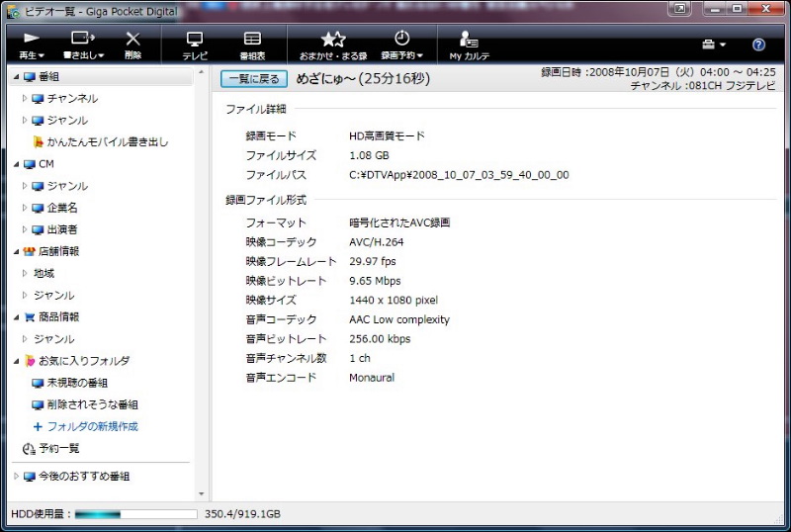Expand the 企業名 node under CM
Image resolution: width=791 pixels, height=532 pixels.
pyautogui.click(x=26, y=208)
